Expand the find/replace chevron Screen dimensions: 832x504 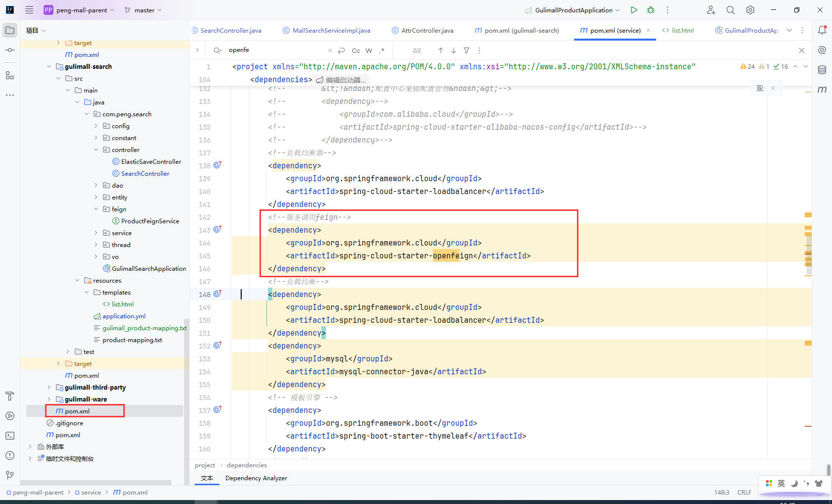point(197,50)
